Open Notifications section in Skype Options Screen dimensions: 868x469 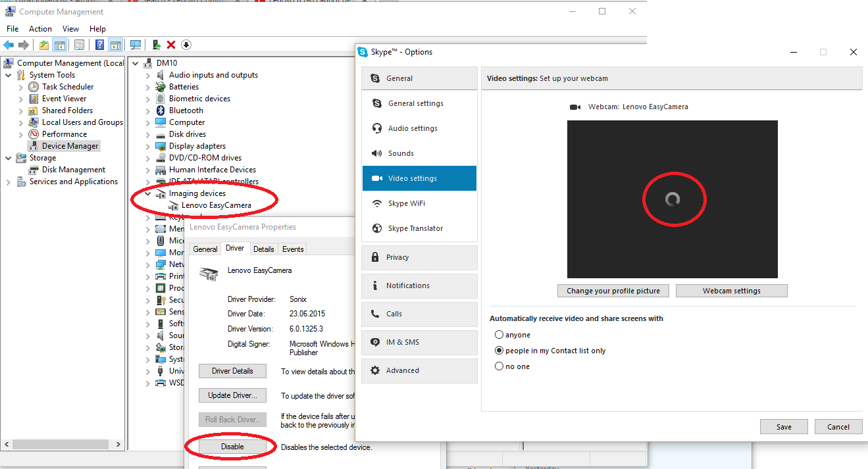(x=419, y=285)
